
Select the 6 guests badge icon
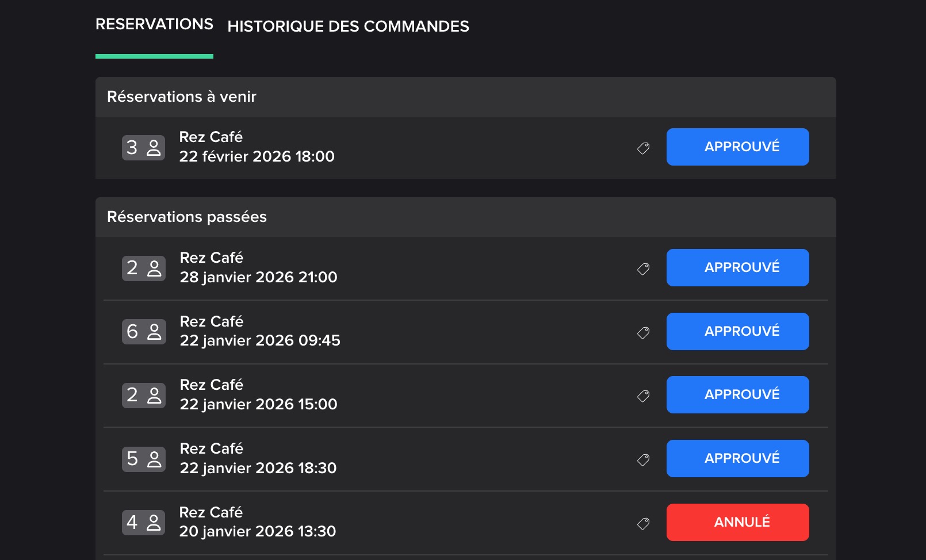tap(143, 332)
